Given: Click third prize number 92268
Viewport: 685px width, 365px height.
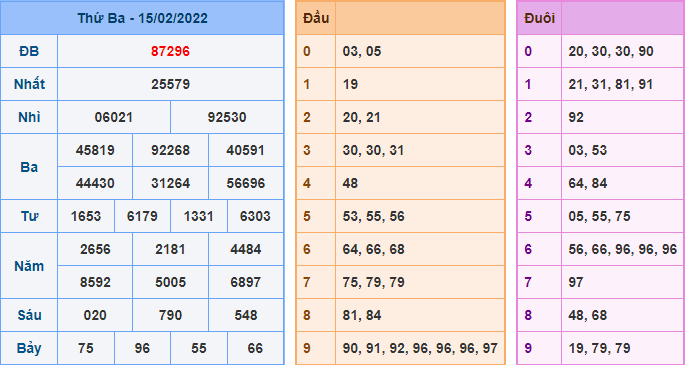Looking at the screenshot, I should (x=170, y=151).
